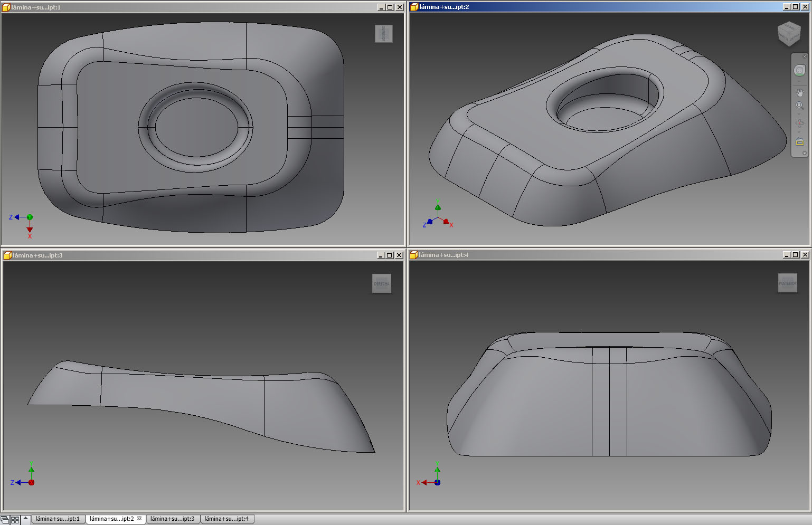Screen dimensions: 812x525
Task: Close the lámina+su...ipt:2 tab
Action: click(x=139, y=519)
